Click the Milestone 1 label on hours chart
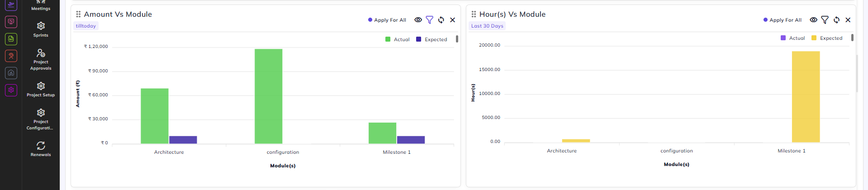Screen dimensions: 868x190 click(792, 151)
